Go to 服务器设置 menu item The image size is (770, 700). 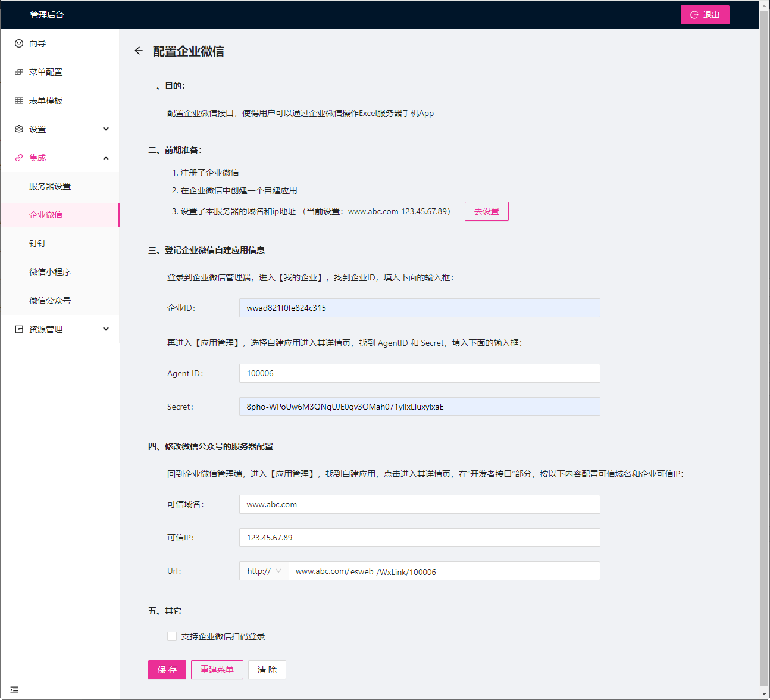pyautogui.click(x=50, y=186)
